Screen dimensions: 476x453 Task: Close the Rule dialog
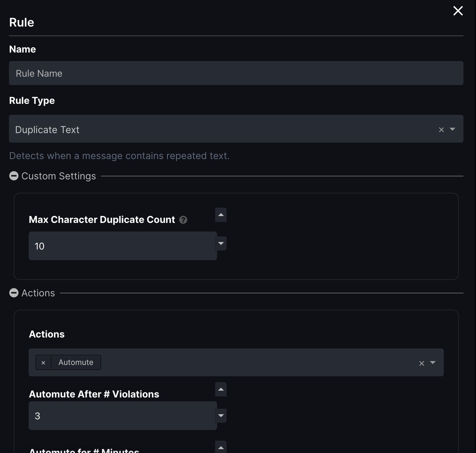[458, 11]
